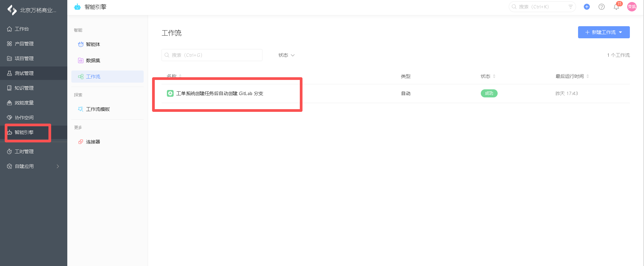Click the 工作流 node icon

81,77
